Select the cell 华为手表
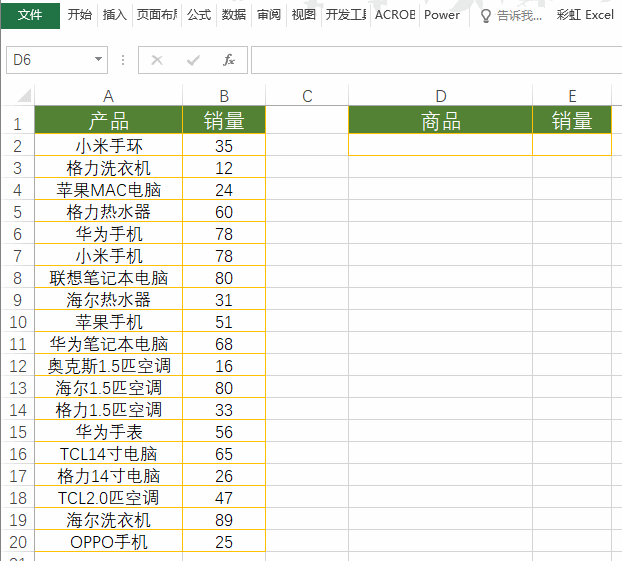The height and width of the screenshot is (561, 622). 108,432
